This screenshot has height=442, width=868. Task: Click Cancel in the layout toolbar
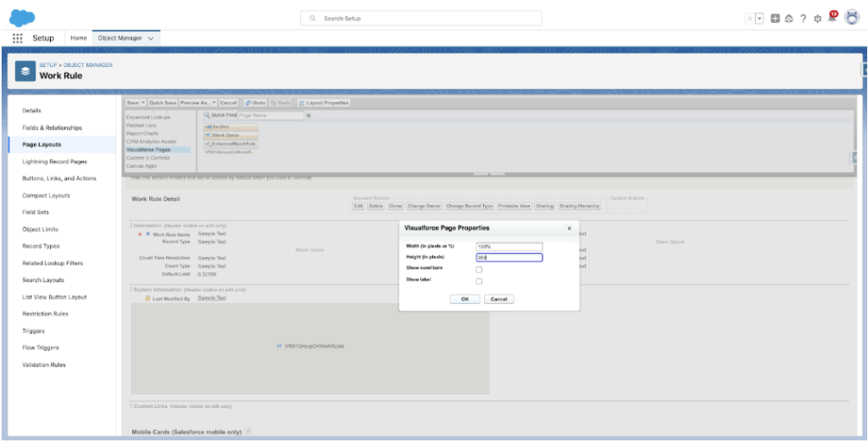point(228,103)
